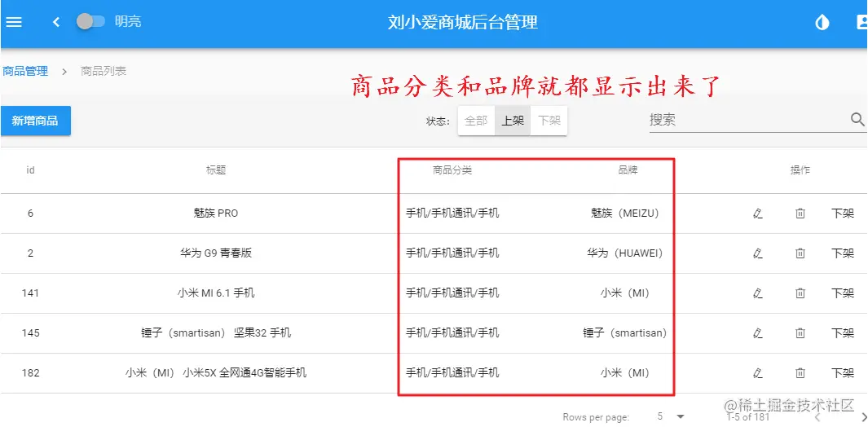Edit the 坚果32 手机 product
This screenshot has width=868, height=427.
point(758,332)
